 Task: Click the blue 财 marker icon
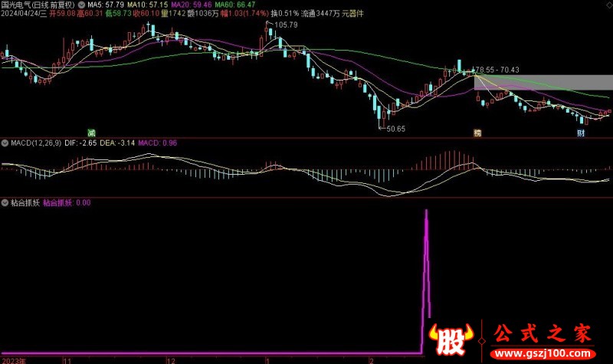[x=581, y=133]
